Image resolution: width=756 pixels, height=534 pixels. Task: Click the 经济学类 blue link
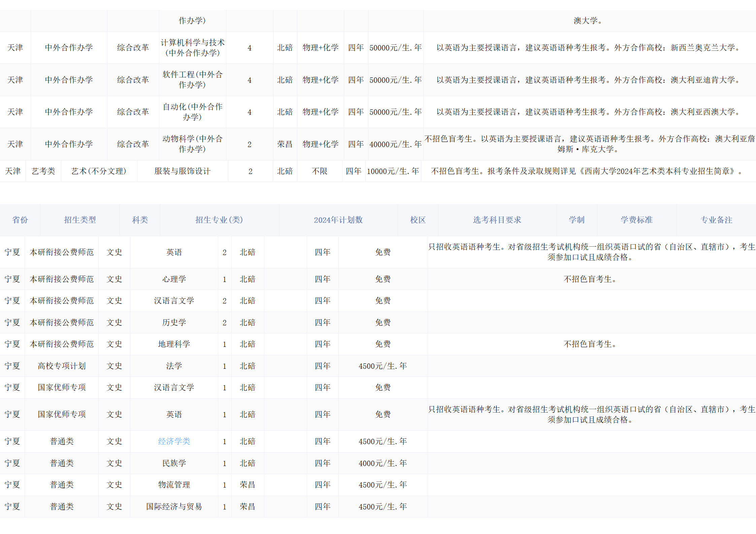pyautogui.click(x=174, y=441)
